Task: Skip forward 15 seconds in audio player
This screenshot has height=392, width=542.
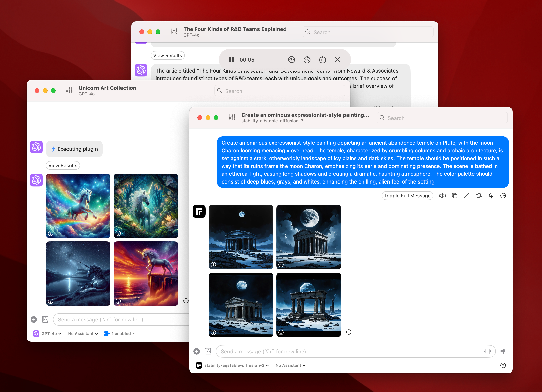Action: pyautogui.click(x=322, y=60)
